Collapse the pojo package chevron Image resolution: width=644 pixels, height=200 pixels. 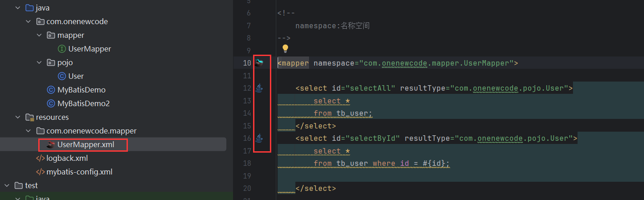pos(40,62)
